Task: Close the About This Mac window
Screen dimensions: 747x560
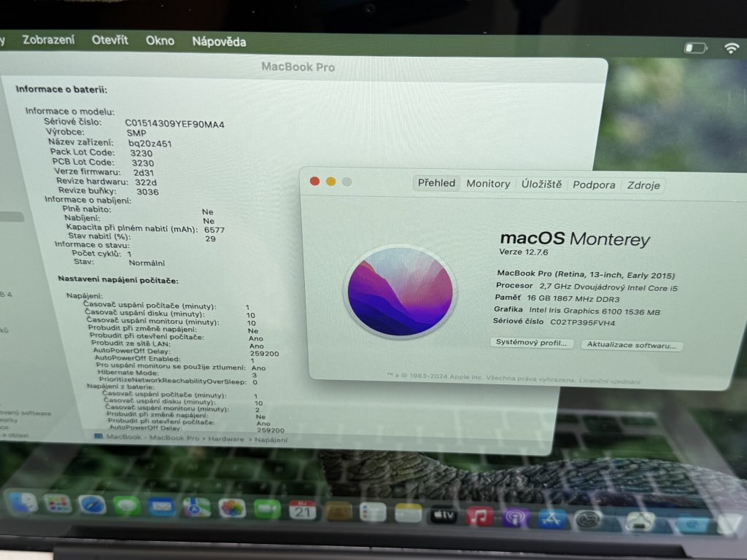Action: pyautogui.click(x=314, y=181)
